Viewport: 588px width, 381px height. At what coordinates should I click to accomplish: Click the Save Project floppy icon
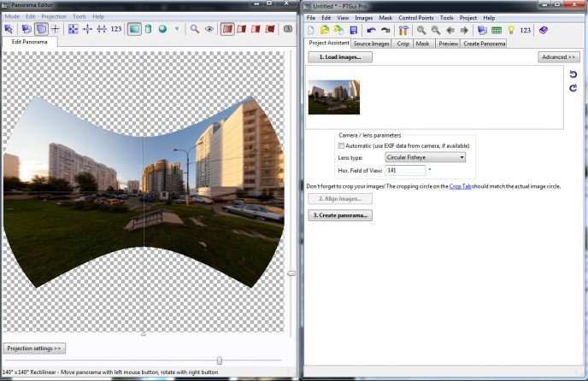coord(353,31)
